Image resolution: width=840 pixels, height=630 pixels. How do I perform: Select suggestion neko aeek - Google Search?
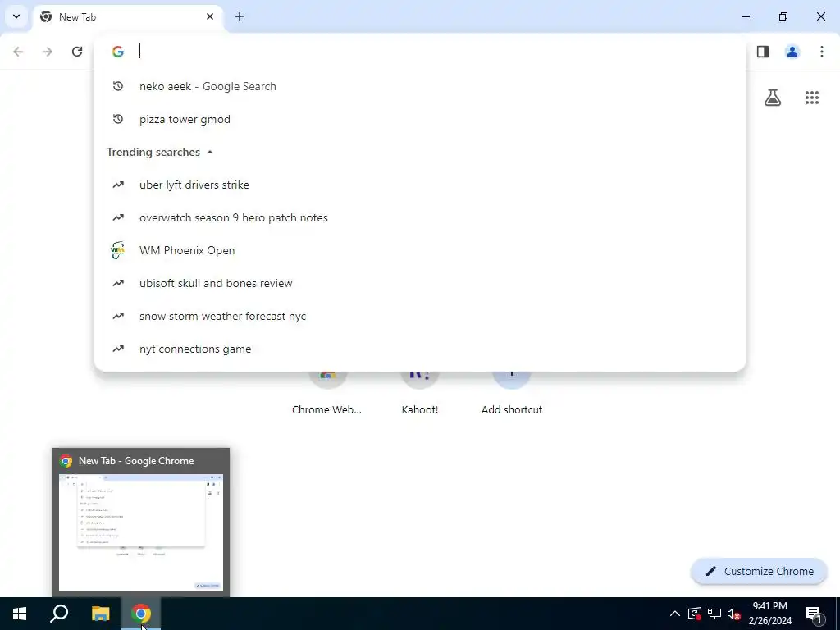click(x=420, y=86)
